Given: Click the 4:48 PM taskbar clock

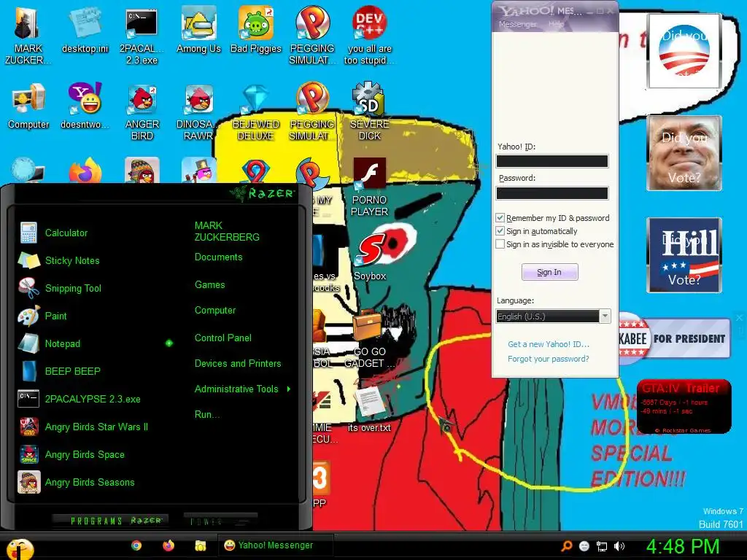Looking at the screenshot, I should coord(683,545).
